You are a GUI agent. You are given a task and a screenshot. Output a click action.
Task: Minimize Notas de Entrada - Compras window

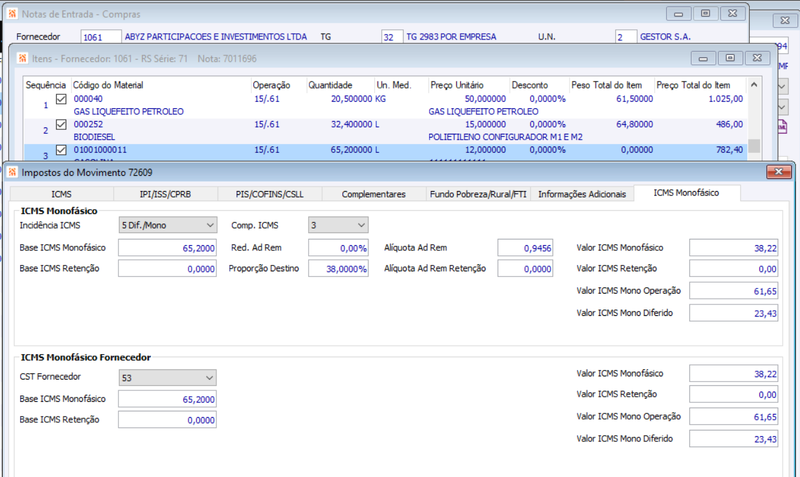coord(679,14)
